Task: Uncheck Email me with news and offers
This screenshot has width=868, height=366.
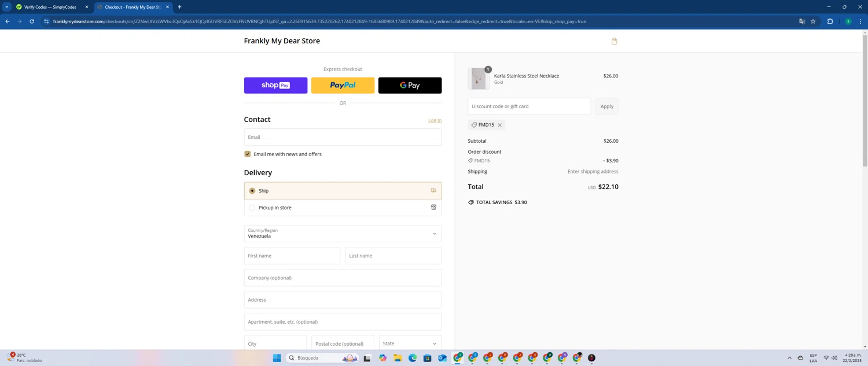Action: (x=248, y=154)
